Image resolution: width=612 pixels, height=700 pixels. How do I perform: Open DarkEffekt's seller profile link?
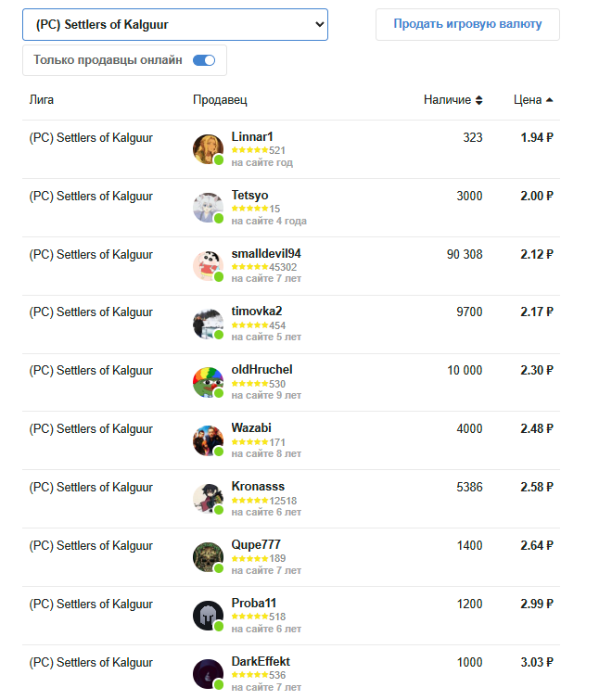[261, 662]
